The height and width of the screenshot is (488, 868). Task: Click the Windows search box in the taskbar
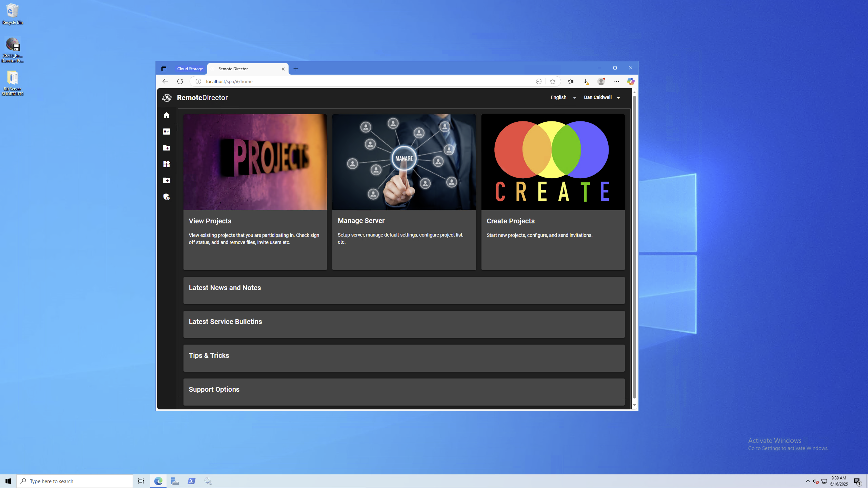pyautogui.click(x=75, y=481)
